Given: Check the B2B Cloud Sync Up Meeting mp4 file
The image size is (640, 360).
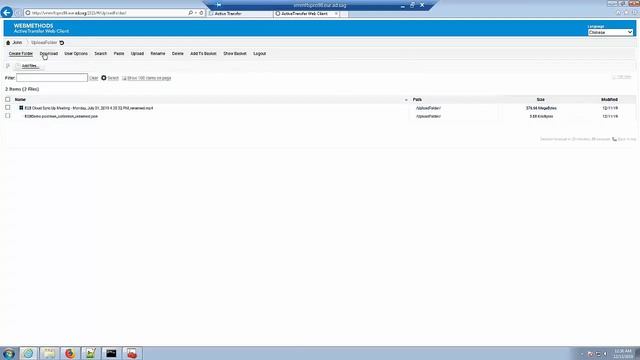Looking at the screenshot, I should [8, 108].
